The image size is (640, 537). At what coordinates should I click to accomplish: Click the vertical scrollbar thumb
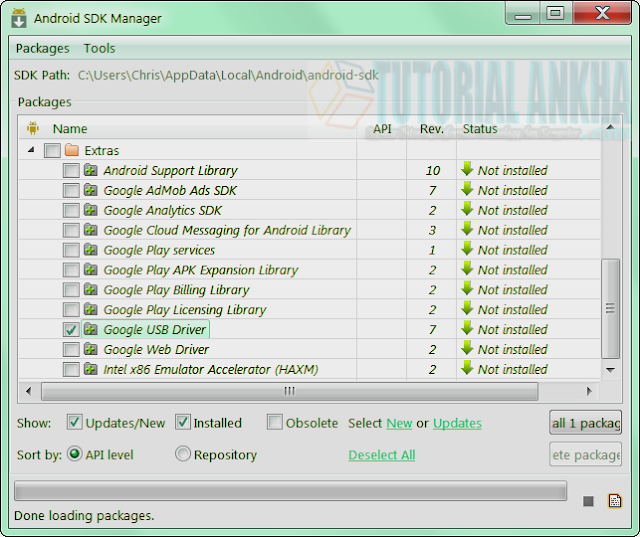[610, 308]
